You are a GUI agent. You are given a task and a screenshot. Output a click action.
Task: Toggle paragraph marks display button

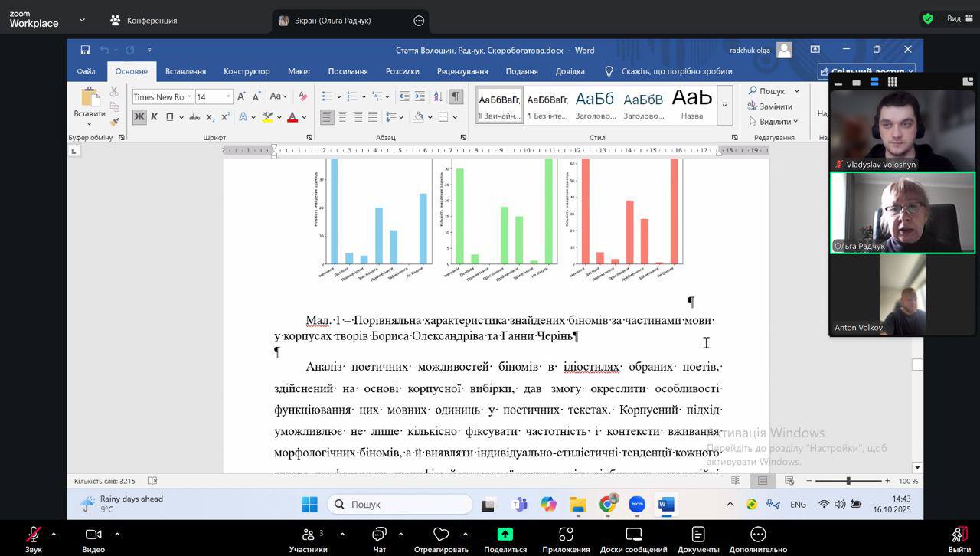(x=456, y=96)
